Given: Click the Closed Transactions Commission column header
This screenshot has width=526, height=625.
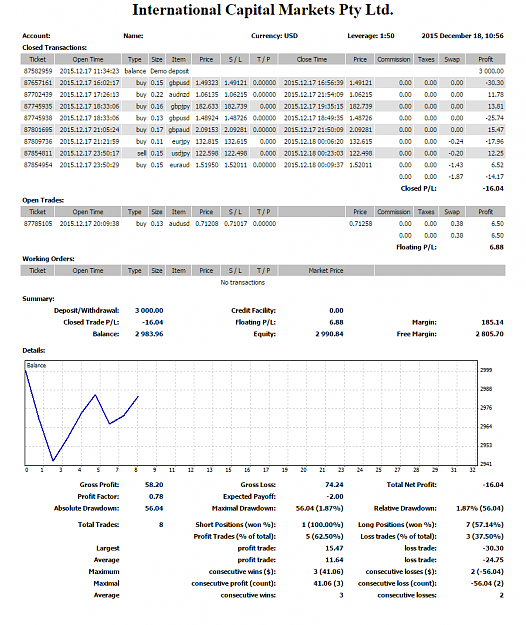Looking at the screenshot, I should [x=394, y=59].
